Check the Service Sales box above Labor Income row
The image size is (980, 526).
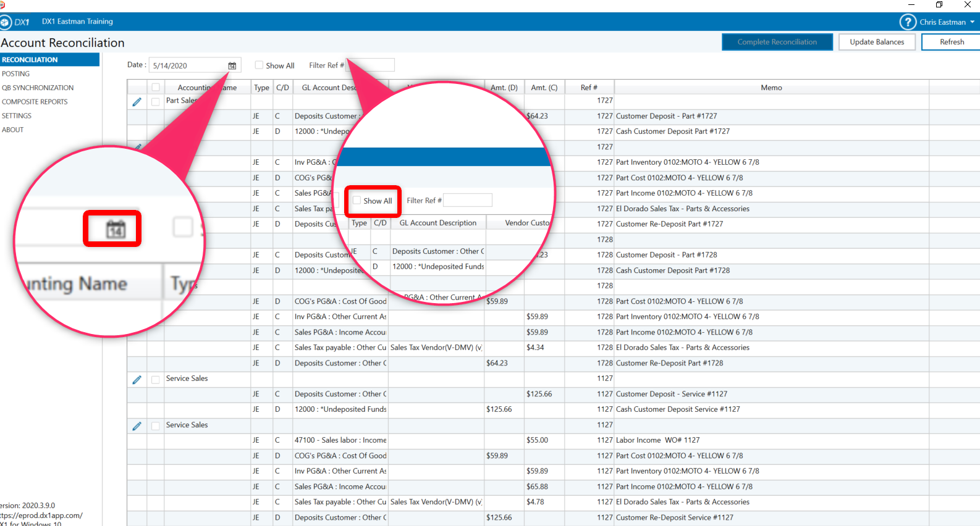pos(156,426)
